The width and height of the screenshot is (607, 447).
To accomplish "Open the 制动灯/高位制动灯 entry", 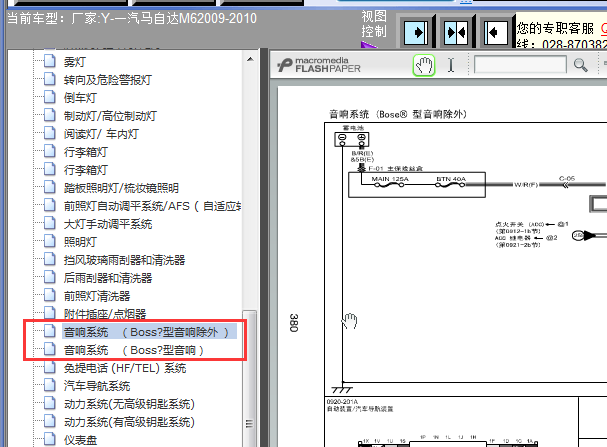I will click(x=110, y=116).
